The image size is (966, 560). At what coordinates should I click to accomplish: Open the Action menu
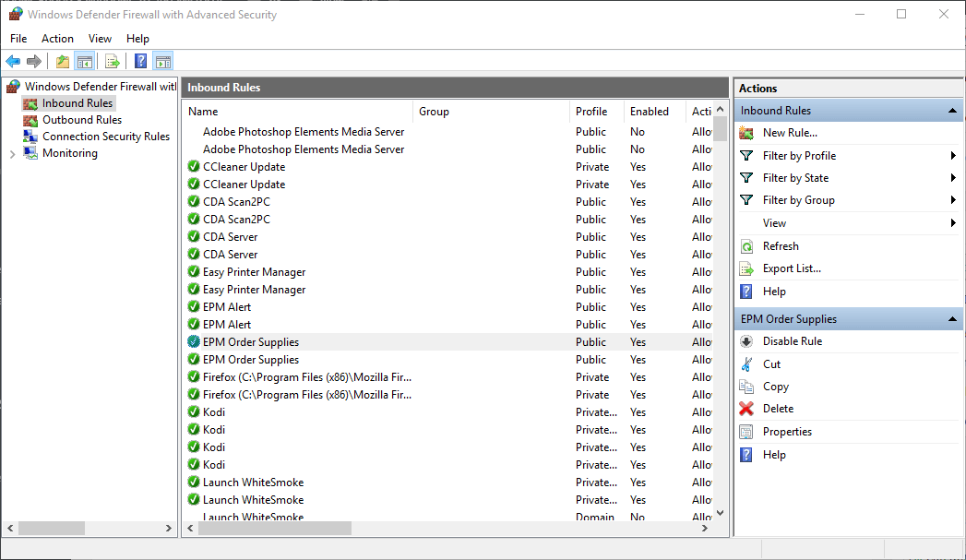[57, 39]
